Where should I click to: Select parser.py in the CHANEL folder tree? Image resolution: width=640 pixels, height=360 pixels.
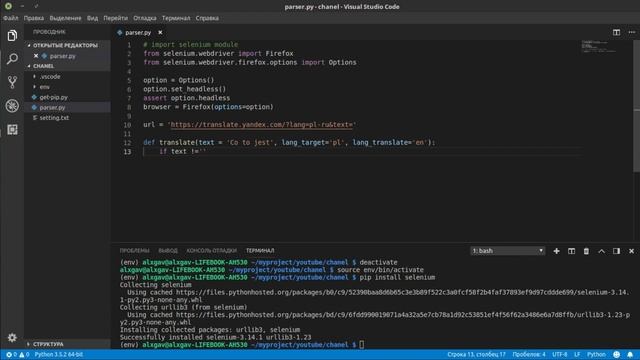[x=52, y=107]
